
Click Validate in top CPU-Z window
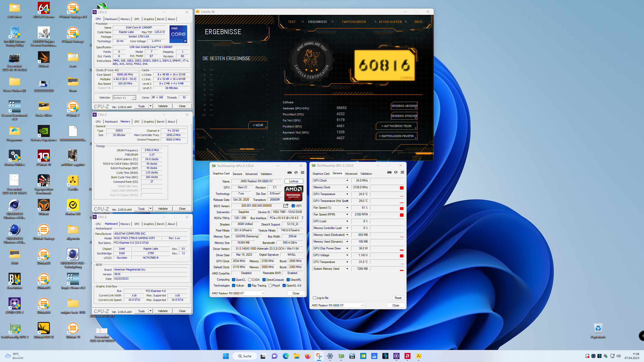click(x=163, y=106)
